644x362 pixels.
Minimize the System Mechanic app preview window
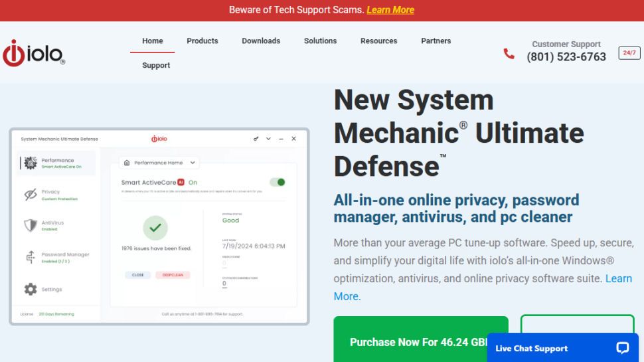pyautogui.click(x=281, y=139)
